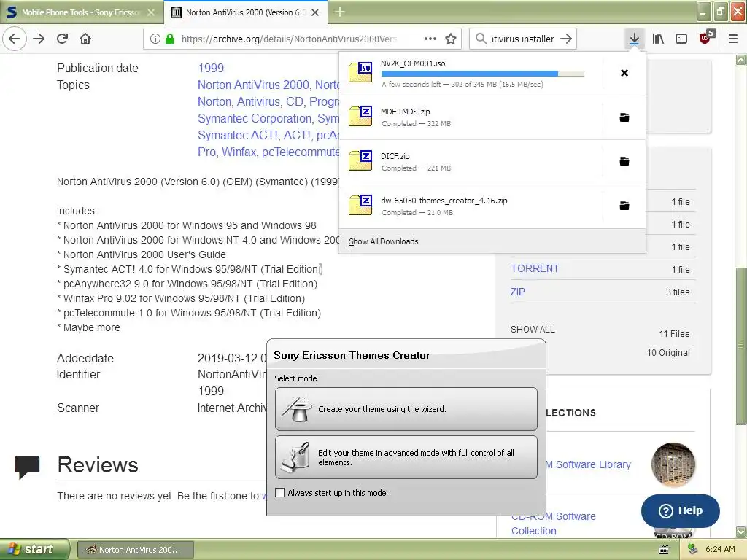Click the keyboard icon in system tray
The height and width of the screenshot is (560, 747).
click(x=663, y=550)
